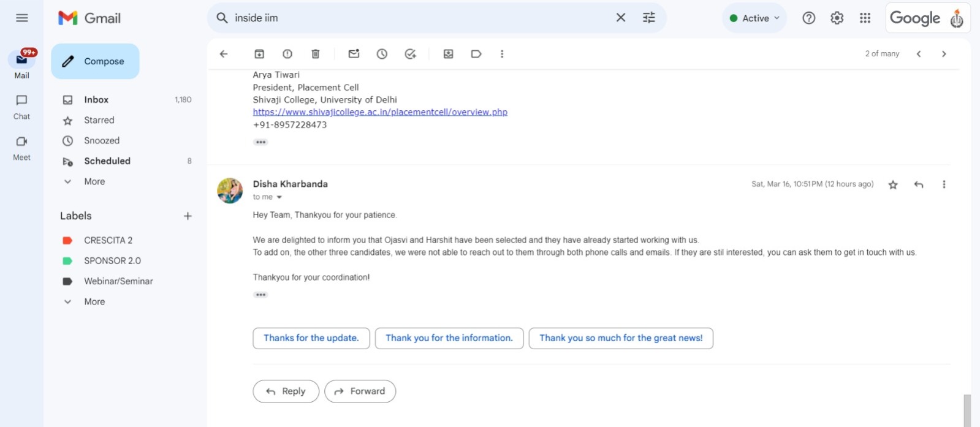Add to Tasks icon in toolbar

point(411,54)
